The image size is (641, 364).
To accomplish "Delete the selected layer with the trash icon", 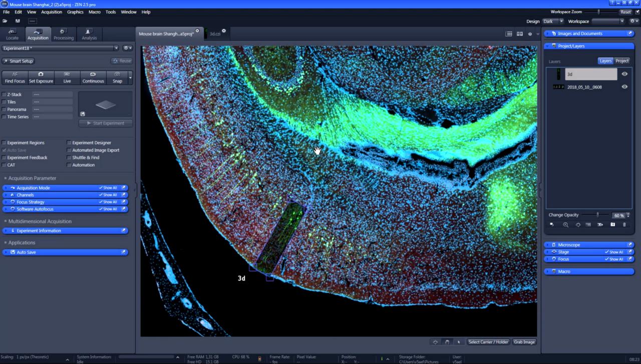I will point(624,225).
